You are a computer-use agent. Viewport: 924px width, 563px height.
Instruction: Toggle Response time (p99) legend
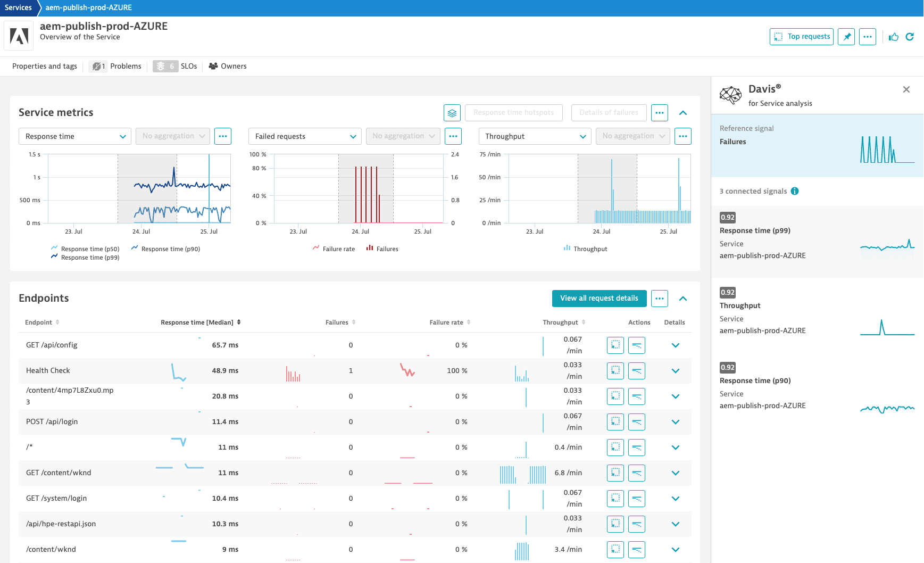[85, 258]
